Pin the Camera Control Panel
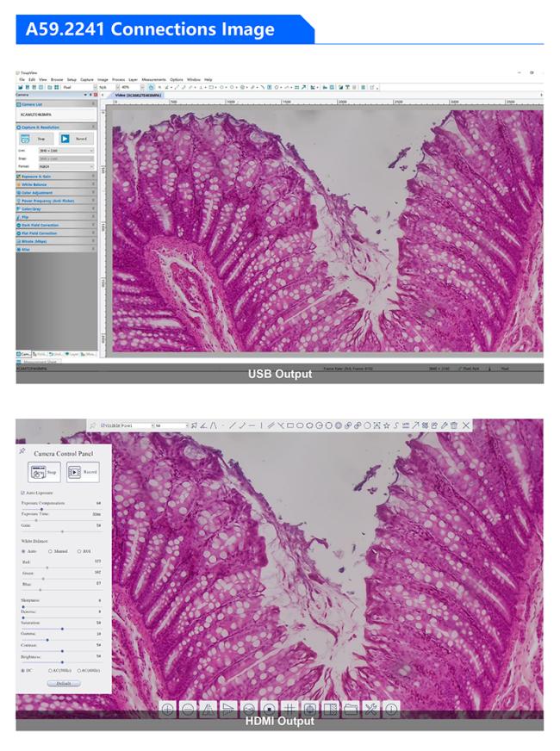 (x=22, y=450)
